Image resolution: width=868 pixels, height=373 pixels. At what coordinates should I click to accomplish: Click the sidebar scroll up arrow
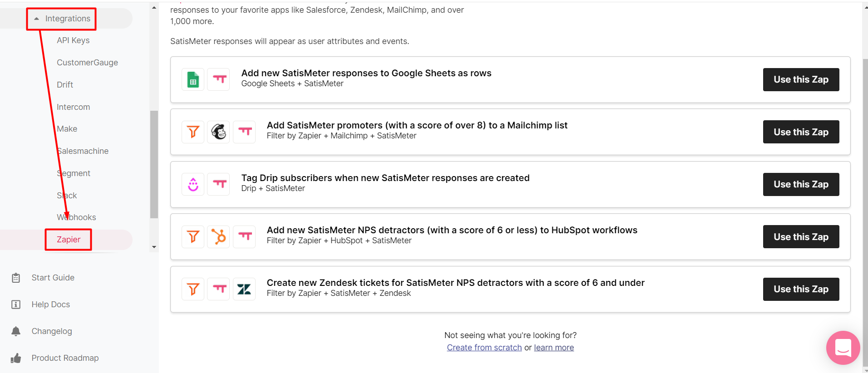(154, 7)
